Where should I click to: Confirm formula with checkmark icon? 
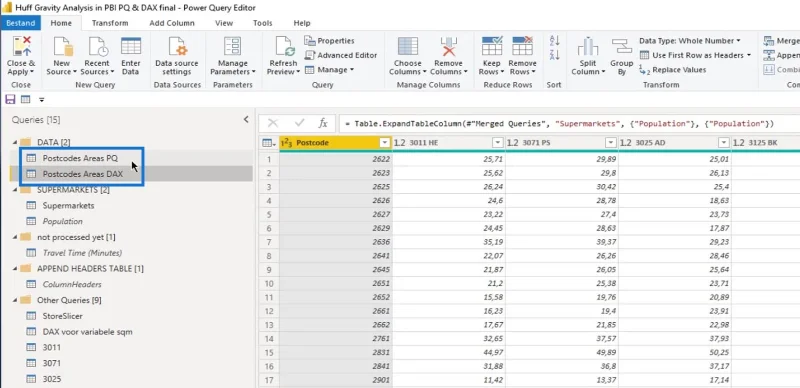(299, 123)
